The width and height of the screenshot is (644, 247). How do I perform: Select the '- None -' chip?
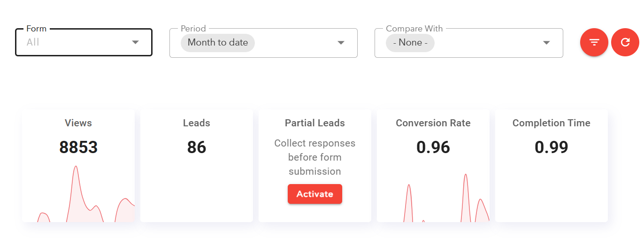410,43
